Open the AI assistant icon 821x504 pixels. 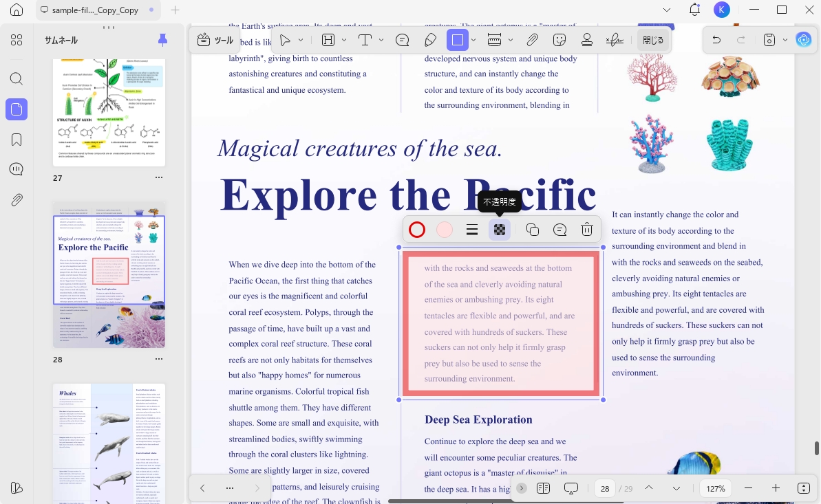(804, 40)
